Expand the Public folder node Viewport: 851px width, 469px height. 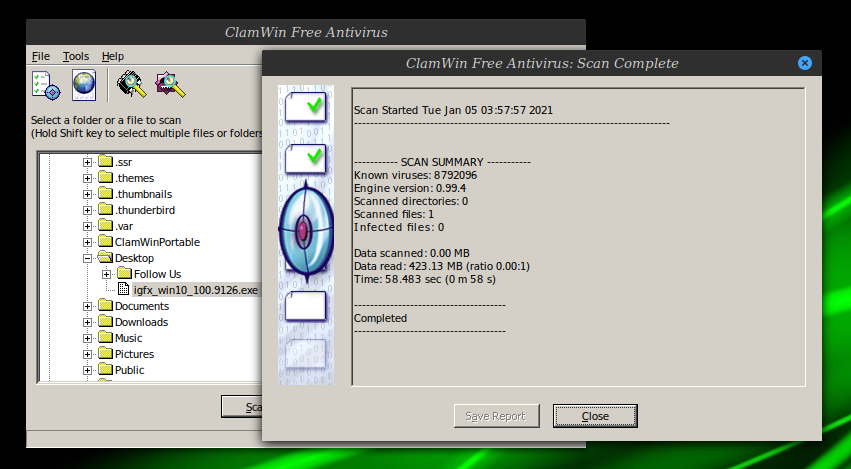(87, 370)
